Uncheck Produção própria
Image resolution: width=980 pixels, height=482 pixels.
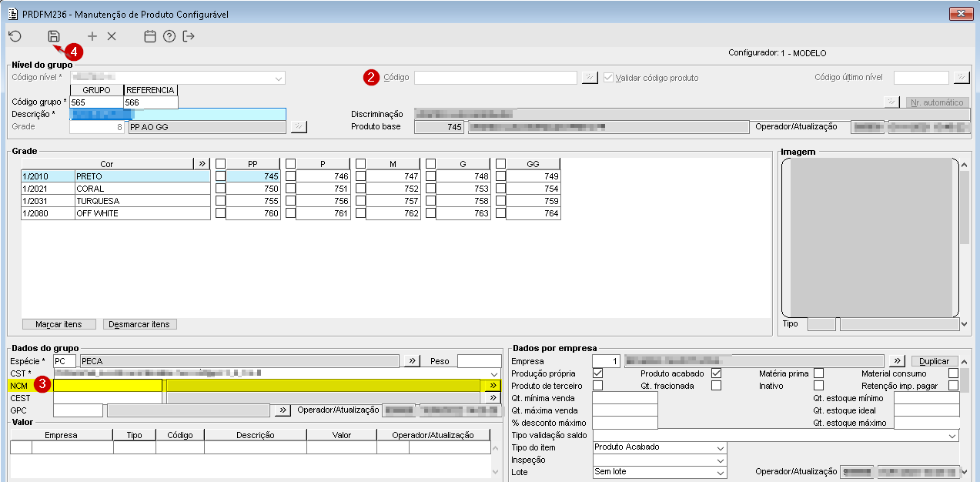click(x=597, y=373)
